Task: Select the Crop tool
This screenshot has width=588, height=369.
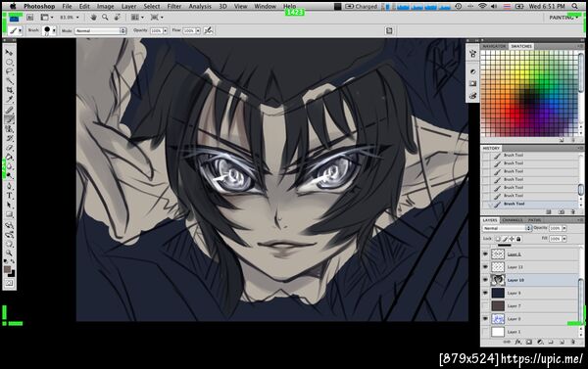Action: tap(9, 90)
